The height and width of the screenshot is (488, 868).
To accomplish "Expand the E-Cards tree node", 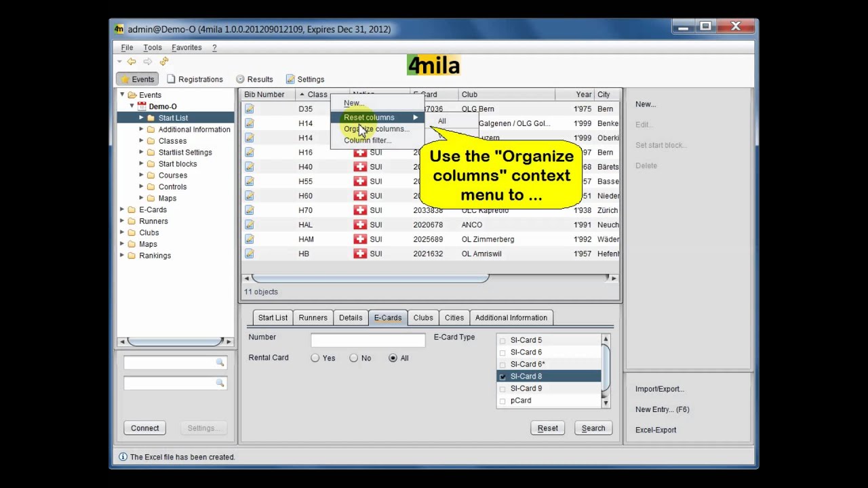I will click(122, 210).
